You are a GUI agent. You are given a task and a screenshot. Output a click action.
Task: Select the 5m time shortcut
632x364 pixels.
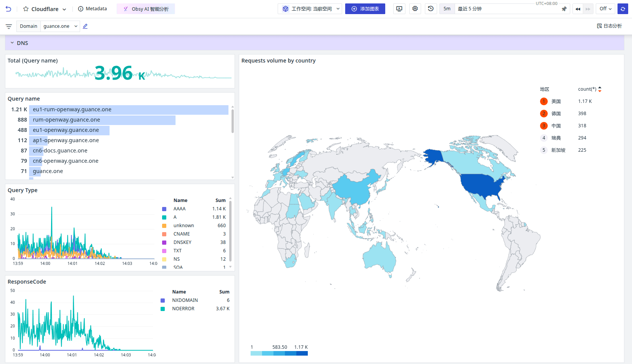pos(447,9)
